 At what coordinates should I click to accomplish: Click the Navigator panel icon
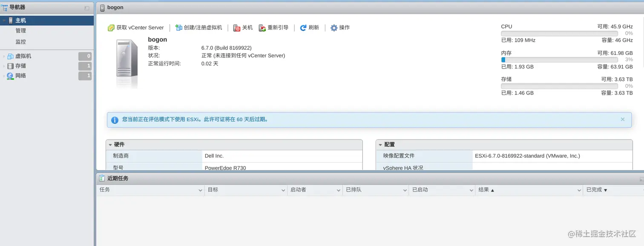(x=5, y=7)
